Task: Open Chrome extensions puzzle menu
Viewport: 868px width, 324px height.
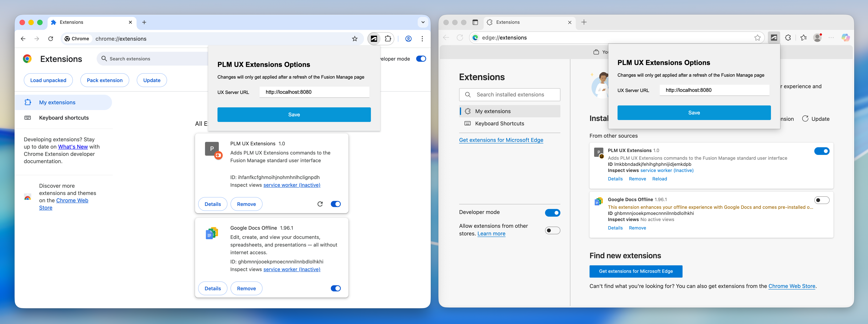Action: pos(388,39)
